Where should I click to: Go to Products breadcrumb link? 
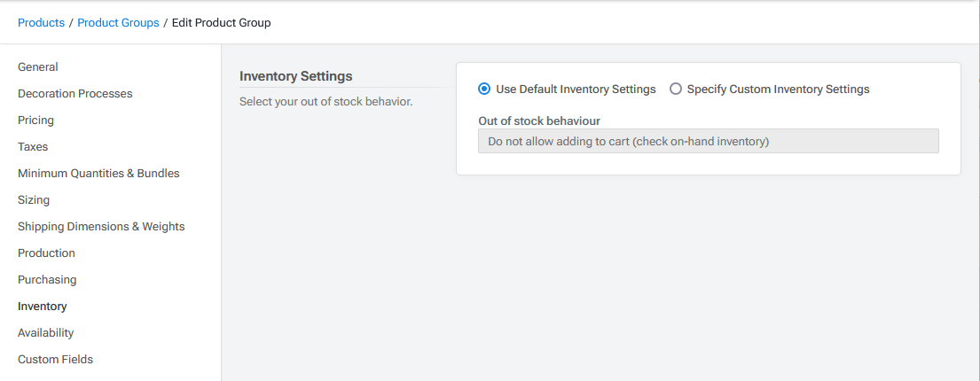41,23
